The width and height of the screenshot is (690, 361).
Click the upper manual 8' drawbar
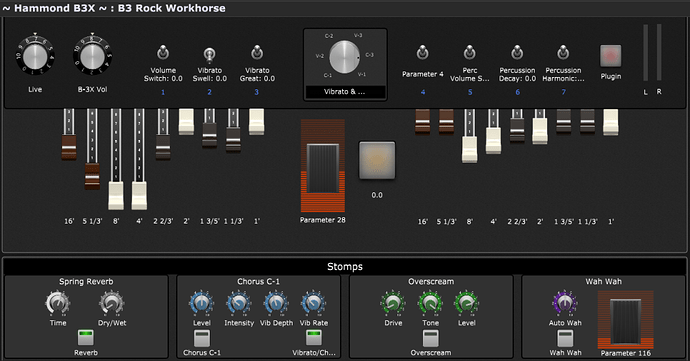[116, 195]
